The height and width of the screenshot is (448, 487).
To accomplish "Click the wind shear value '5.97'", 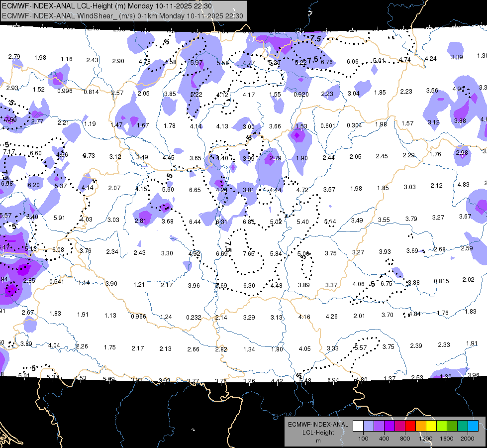I will (196, 63).
